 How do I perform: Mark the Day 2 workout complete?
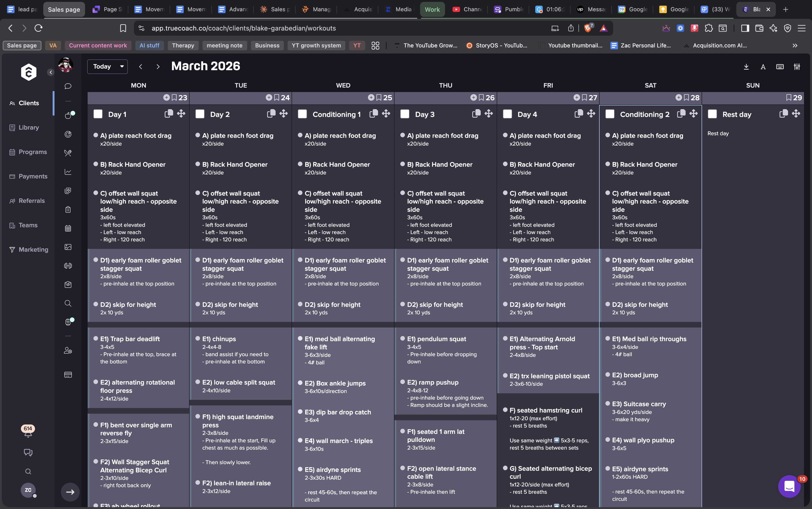click(x=200, y=114)
